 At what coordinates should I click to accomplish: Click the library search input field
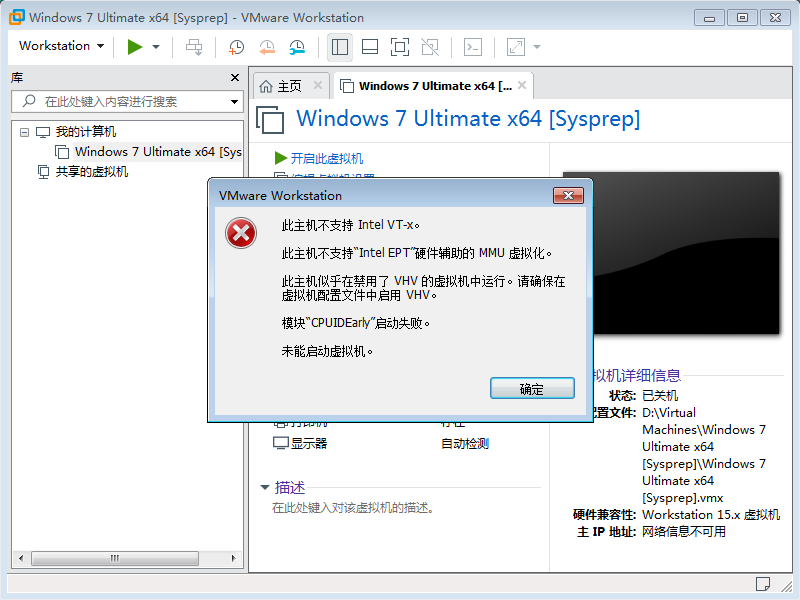pyautogui.click(x=130, y=102)
